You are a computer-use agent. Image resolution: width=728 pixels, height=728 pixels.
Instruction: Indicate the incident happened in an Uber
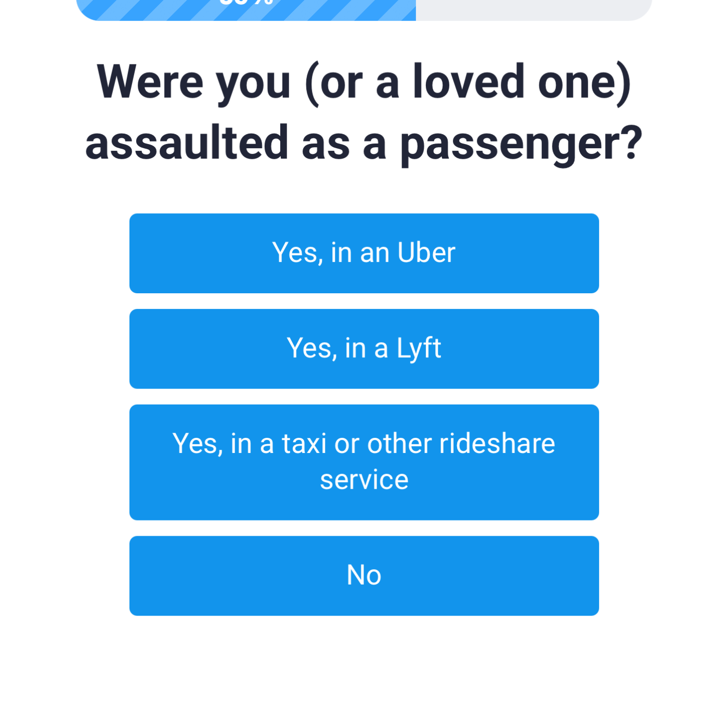pos(364,253)
